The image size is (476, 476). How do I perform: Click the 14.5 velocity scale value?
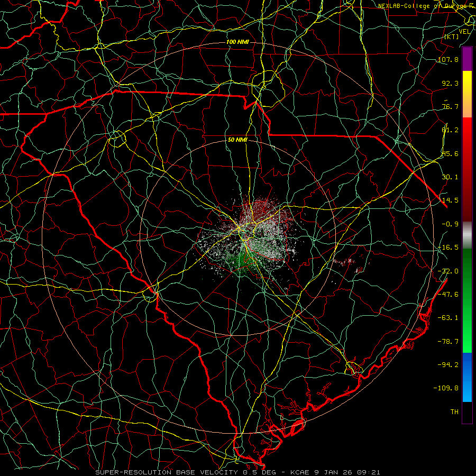click(450, 200)
